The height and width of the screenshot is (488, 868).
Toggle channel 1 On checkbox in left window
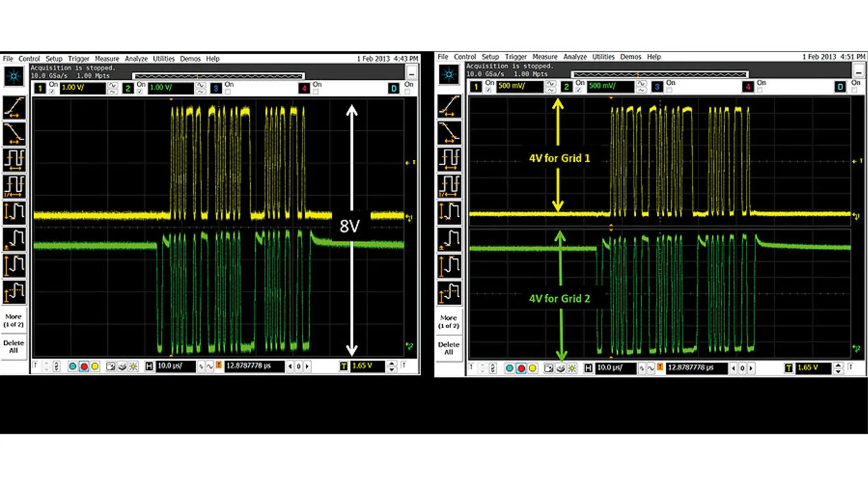tap(52, 91)
